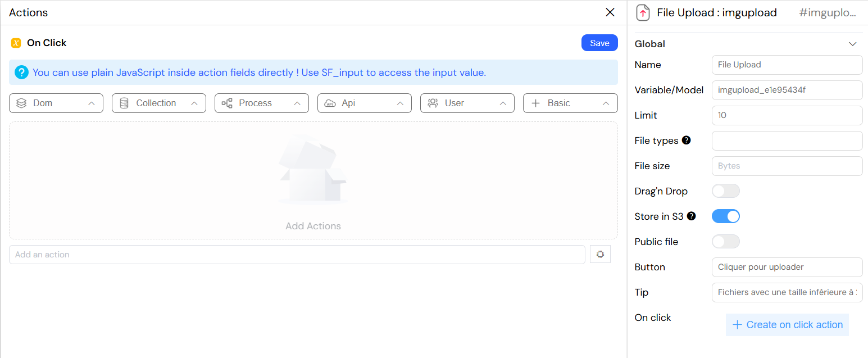The width and height of the screenshot is (868, 358).
Task: Click the Name field showing File Upload
Action: 787,65
